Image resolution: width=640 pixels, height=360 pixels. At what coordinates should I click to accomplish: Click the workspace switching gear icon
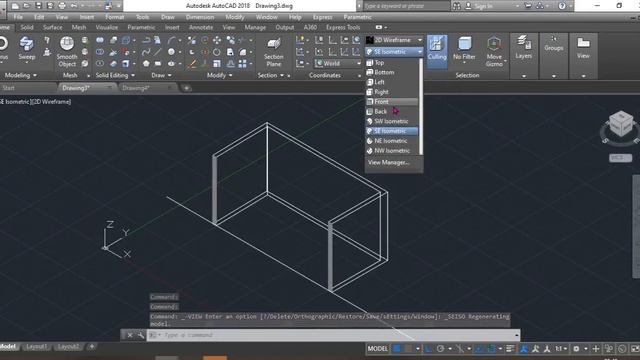(x=576, y=349)
